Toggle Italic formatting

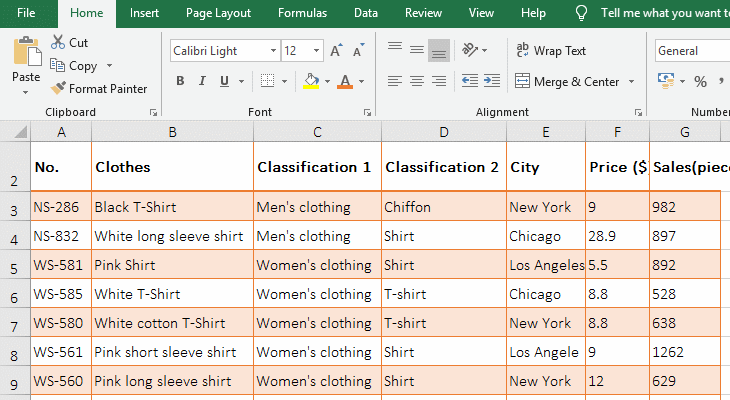tap(202, 81)
